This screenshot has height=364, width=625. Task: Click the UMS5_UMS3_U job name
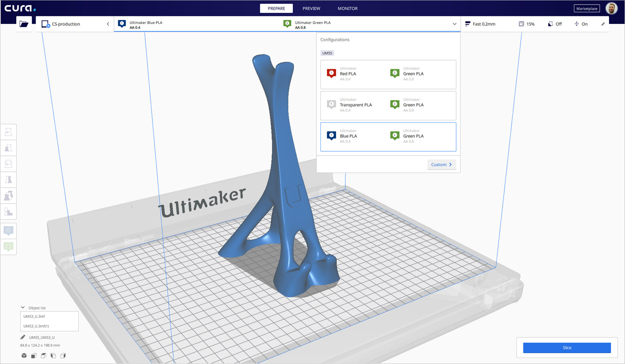(42, 337)
